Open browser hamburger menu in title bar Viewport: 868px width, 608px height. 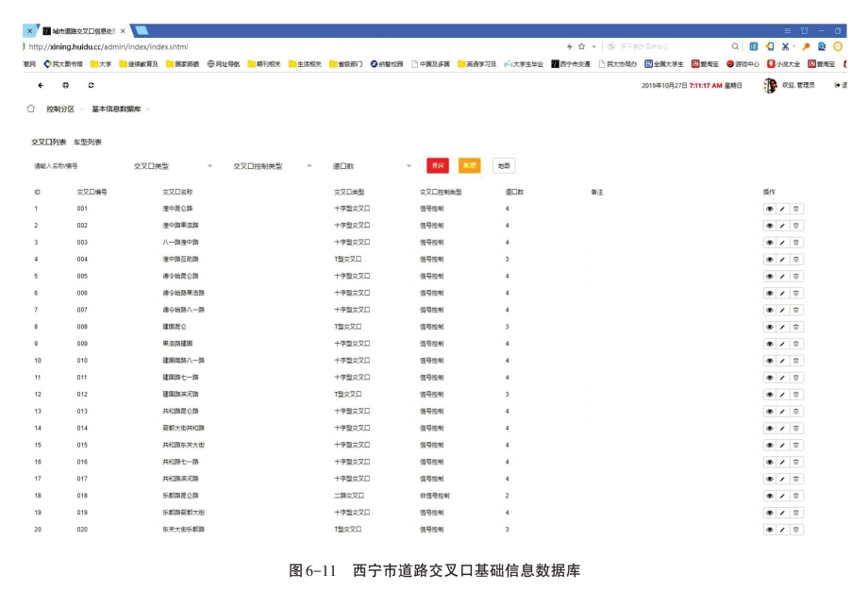[x=787, y=30]
